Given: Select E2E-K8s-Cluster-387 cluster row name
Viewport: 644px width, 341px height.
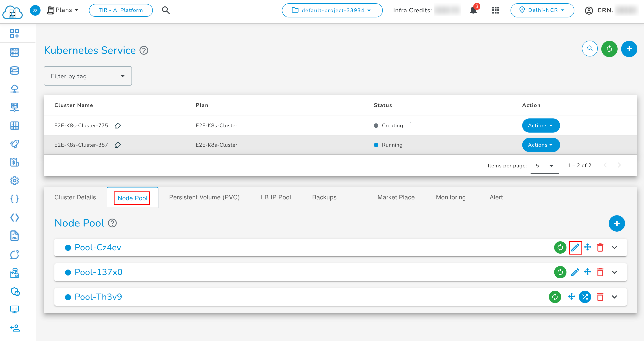Looking at the screenshot, I should point(81,145).
